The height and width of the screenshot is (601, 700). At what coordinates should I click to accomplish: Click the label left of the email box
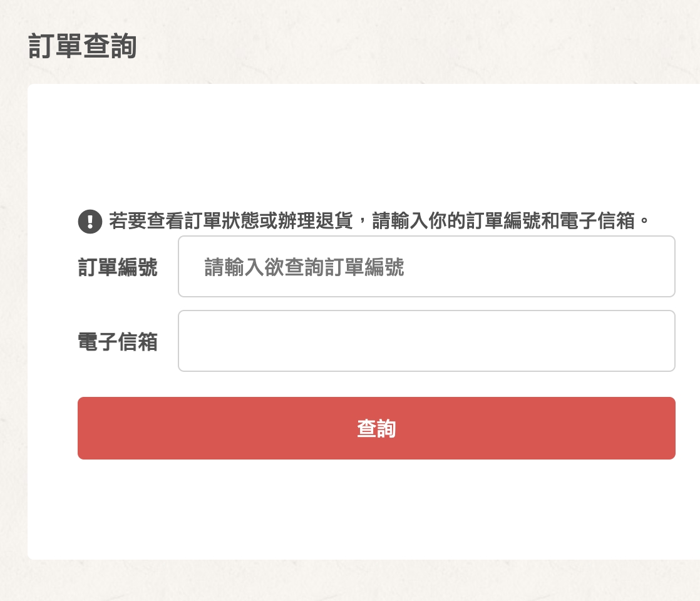tap(118, 342)
